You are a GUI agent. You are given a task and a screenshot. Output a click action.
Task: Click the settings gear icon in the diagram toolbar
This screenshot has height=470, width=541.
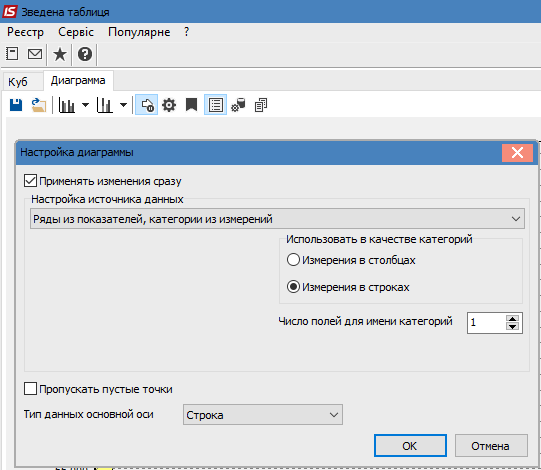169,105
